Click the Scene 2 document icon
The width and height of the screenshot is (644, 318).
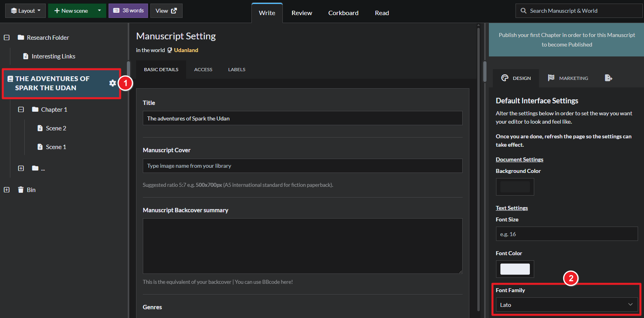point(40,128)
